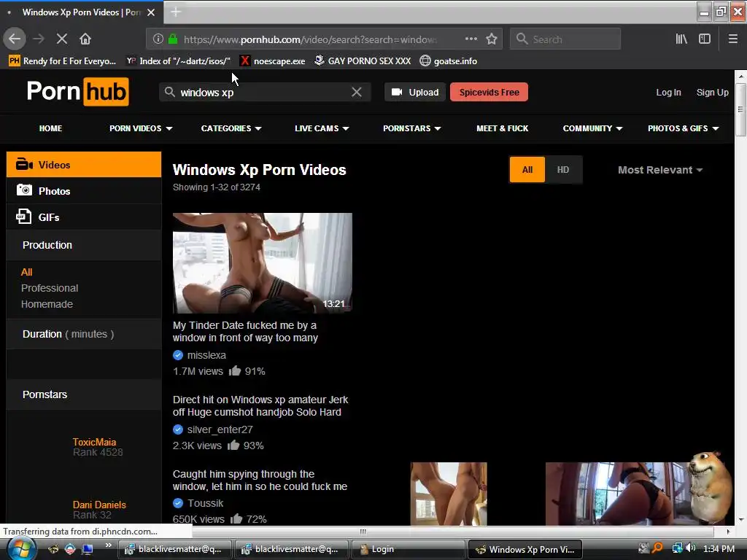Click the Log In link
Viewport: 747px width, 560px height.
coord(668,93)
